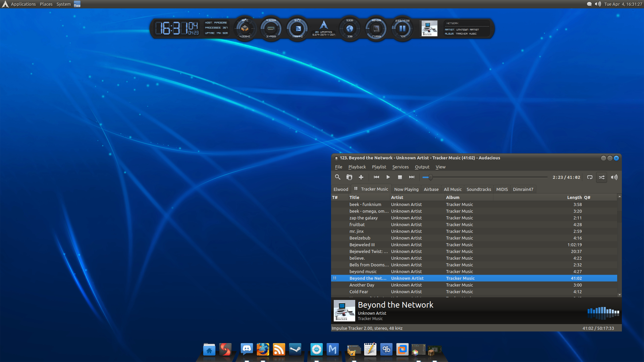This screenshot has height=362, width=644.
Task: Toggle repeat mode in Audacious
Action: [x=590, y=177]
